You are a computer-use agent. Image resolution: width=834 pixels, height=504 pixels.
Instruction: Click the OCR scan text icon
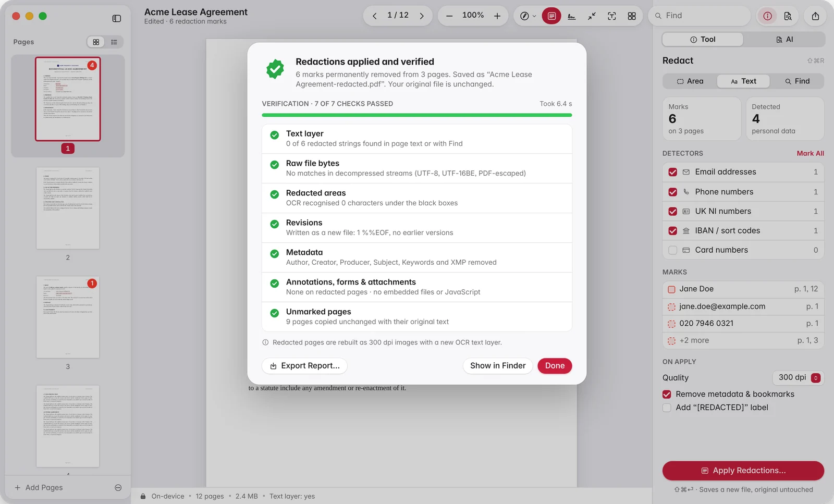612,16
